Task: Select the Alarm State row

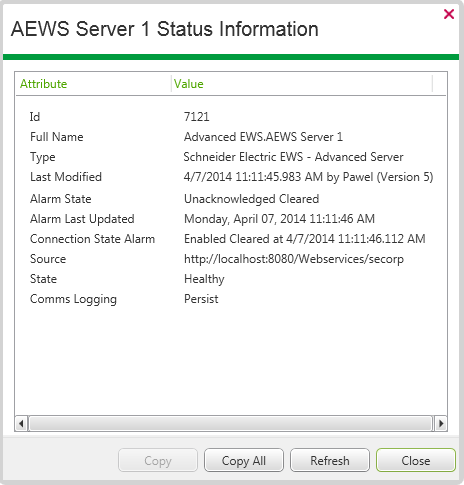Action: click(231, 199)
